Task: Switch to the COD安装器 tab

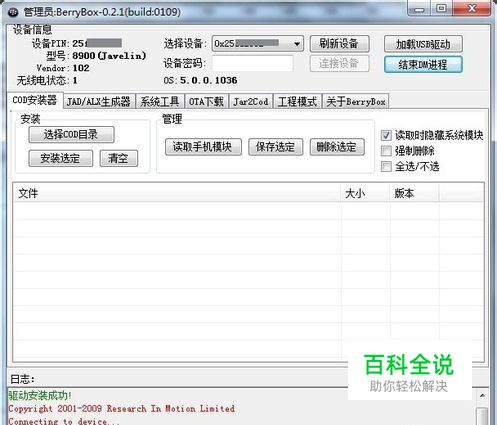Action: [35, 100]
